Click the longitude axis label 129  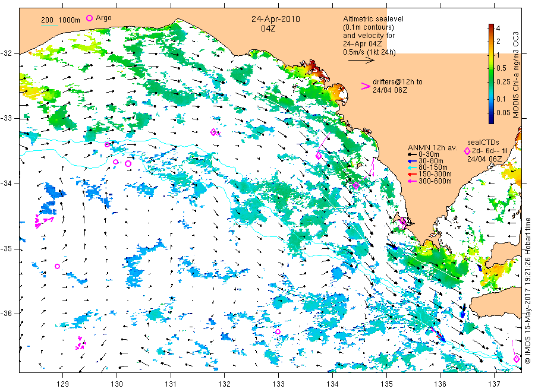[x=63, y=384]
